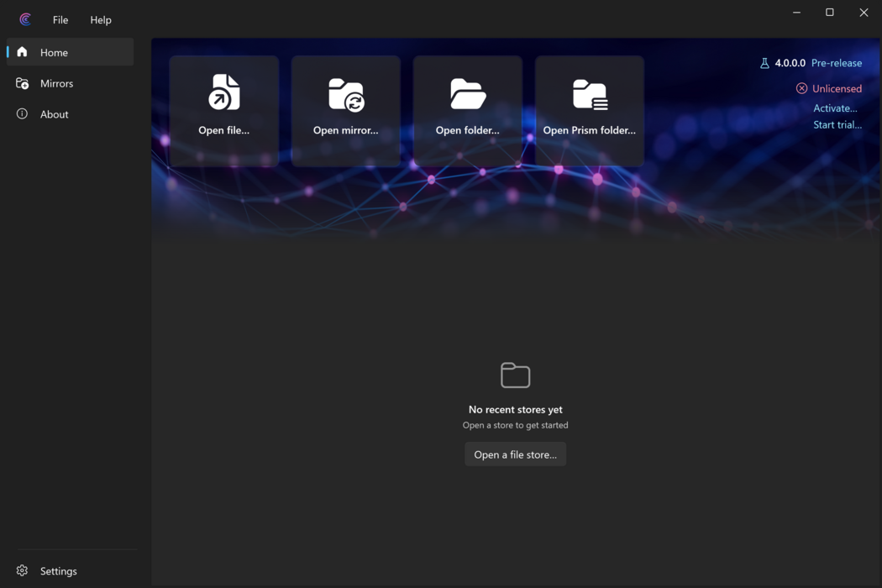Open the File menu
The image size is (882, 588).
click(x=60, y=19)
